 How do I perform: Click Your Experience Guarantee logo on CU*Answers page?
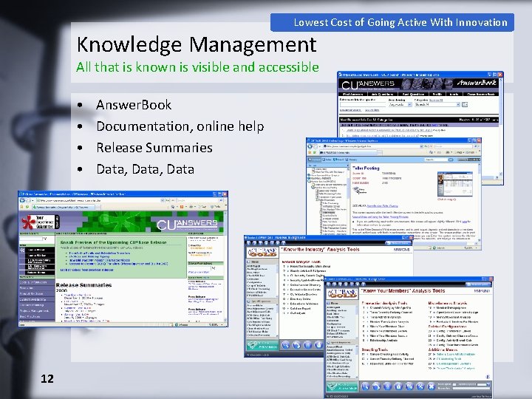pyautogui.click(x=41, y=222)
